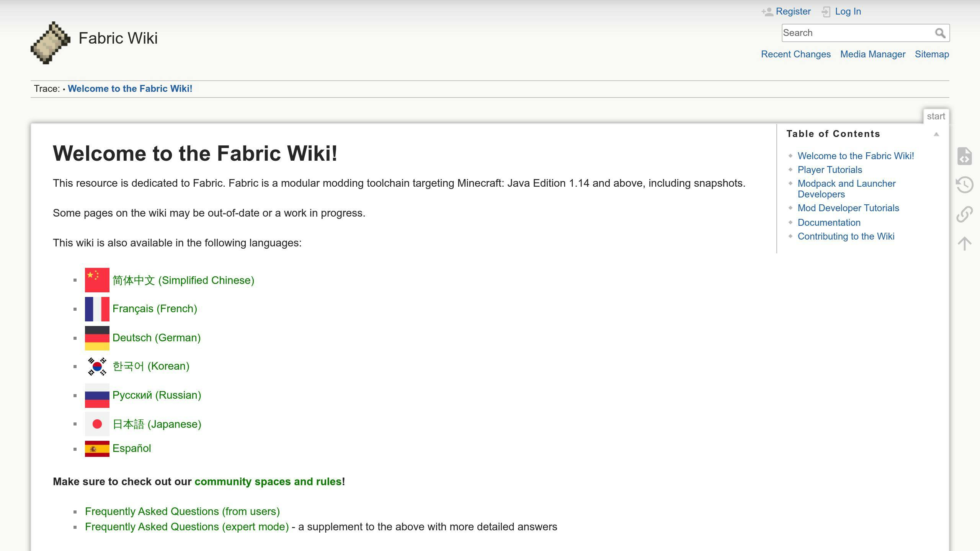Click the South Korean flag icon
This screenshot has width=980, height=551.
tap(97, 367)
